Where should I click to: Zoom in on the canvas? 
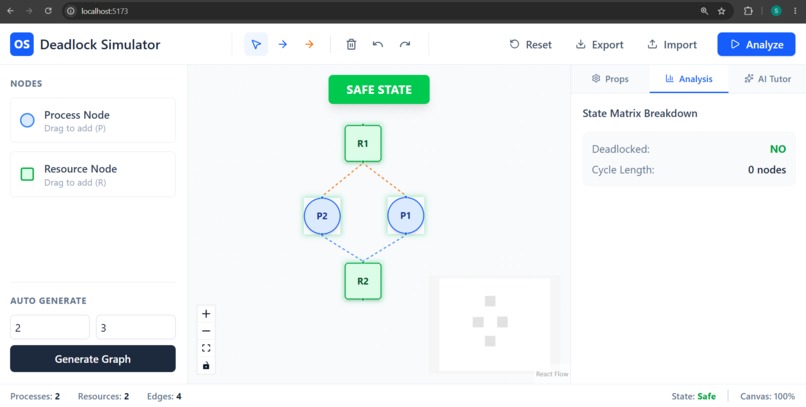206,313
